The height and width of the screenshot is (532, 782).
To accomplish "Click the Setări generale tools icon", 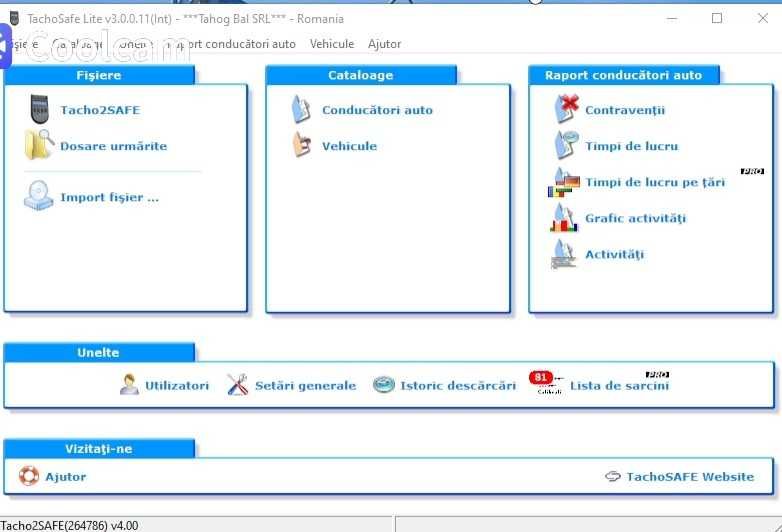I will pyautogui.click(x=237, y=384).
